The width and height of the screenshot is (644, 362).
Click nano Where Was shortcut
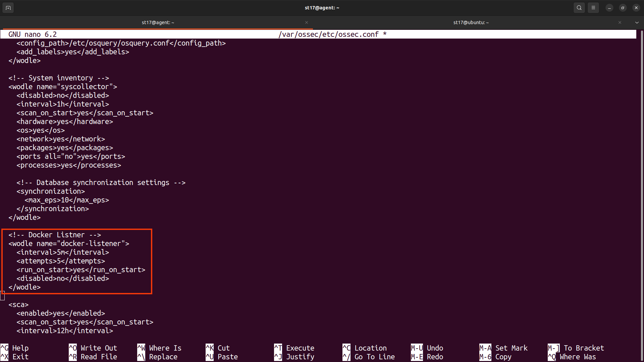click(x=572, y=357)
